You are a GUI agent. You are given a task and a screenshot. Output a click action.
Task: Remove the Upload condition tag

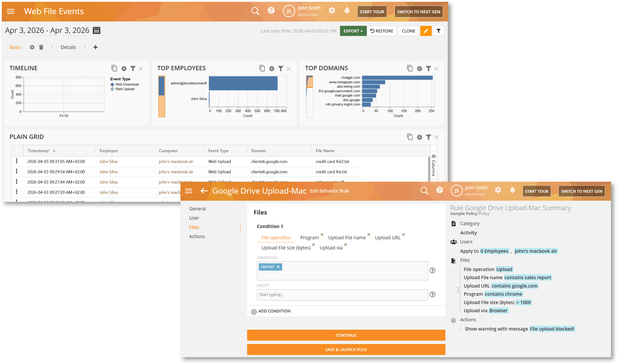pyautogui.click(x=278, y=266)
